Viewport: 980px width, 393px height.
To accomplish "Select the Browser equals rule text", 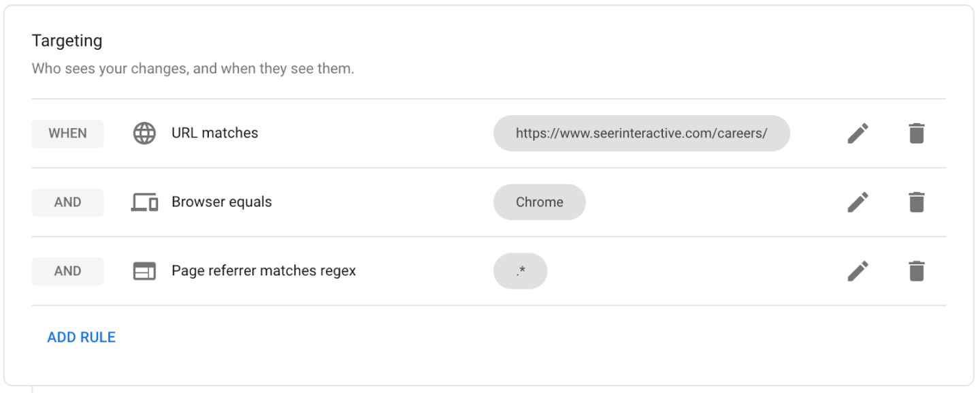I will (x=222, y=202).
